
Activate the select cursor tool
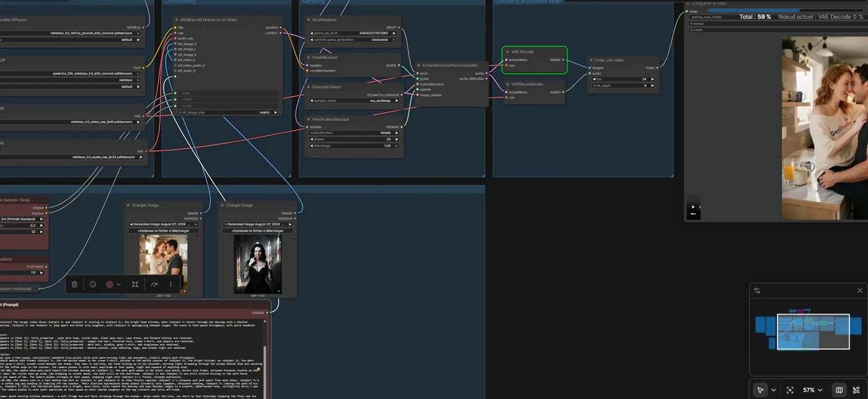click(760, 390)
